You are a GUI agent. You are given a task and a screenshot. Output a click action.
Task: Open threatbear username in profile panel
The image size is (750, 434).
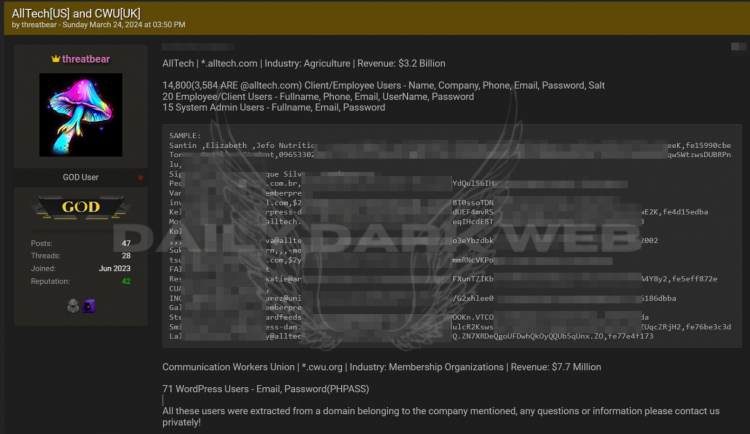[86, 59]
